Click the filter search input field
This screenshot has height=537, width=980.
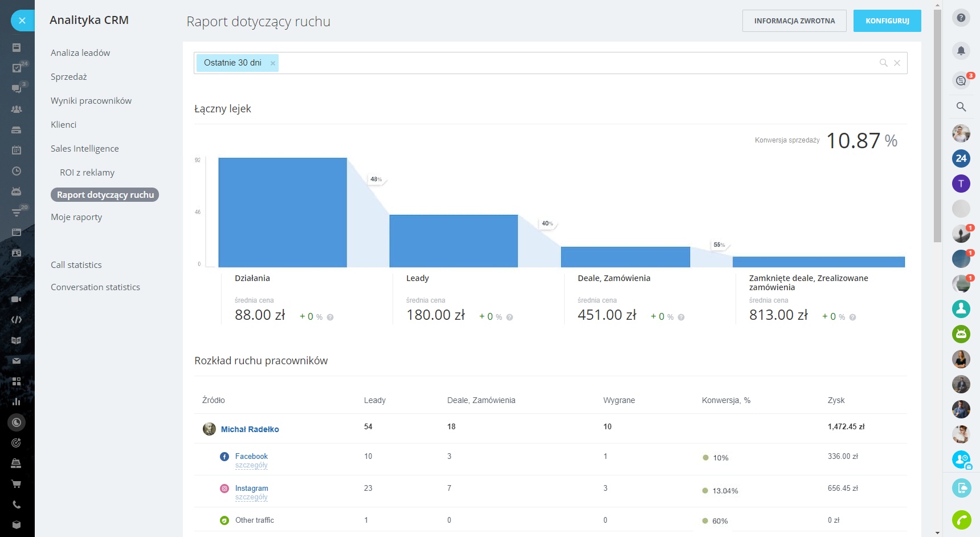pyautogui.click(x=570, y=63)
